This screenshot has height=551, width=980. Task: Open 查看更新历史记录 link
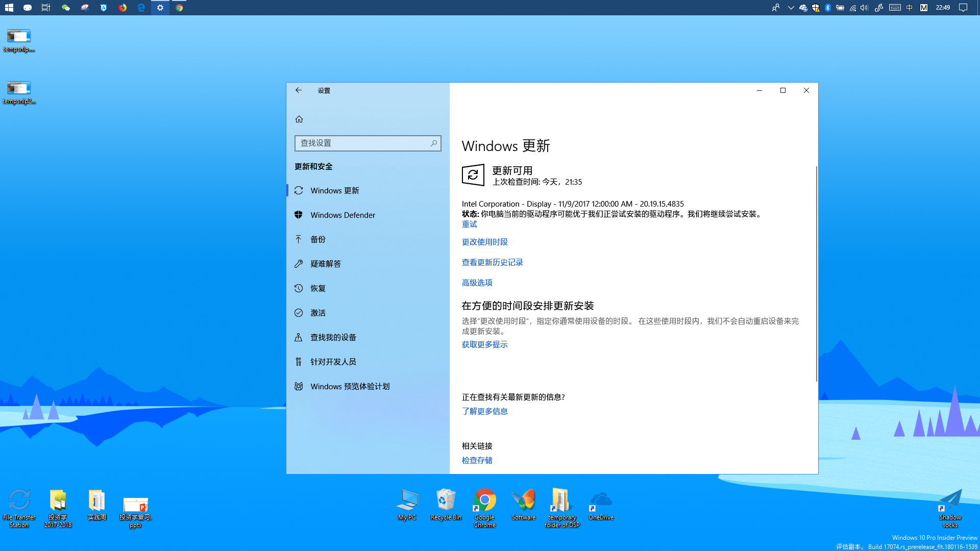coord(493,262)
